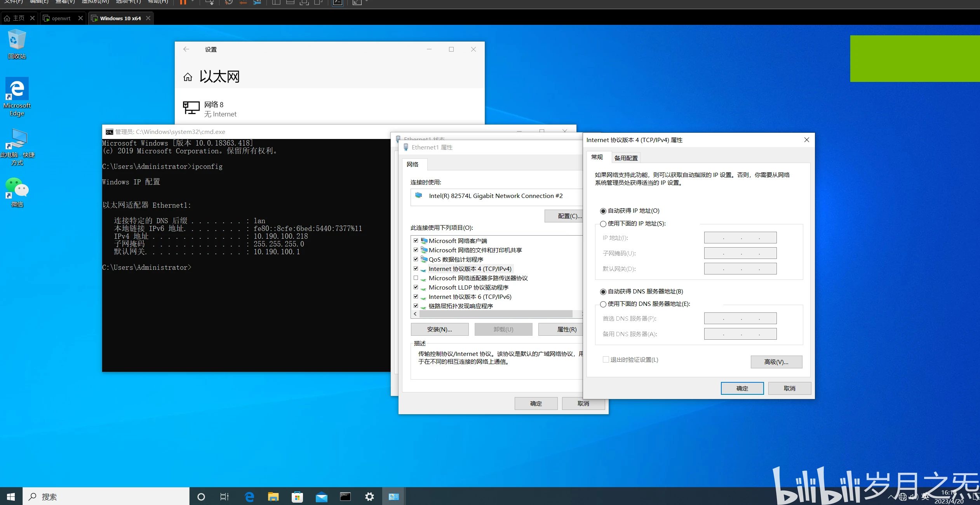Click the cmd.exe title bar icon
Image resolution: width=980 pixels, height=505 pixels.
tap(110, 132)
